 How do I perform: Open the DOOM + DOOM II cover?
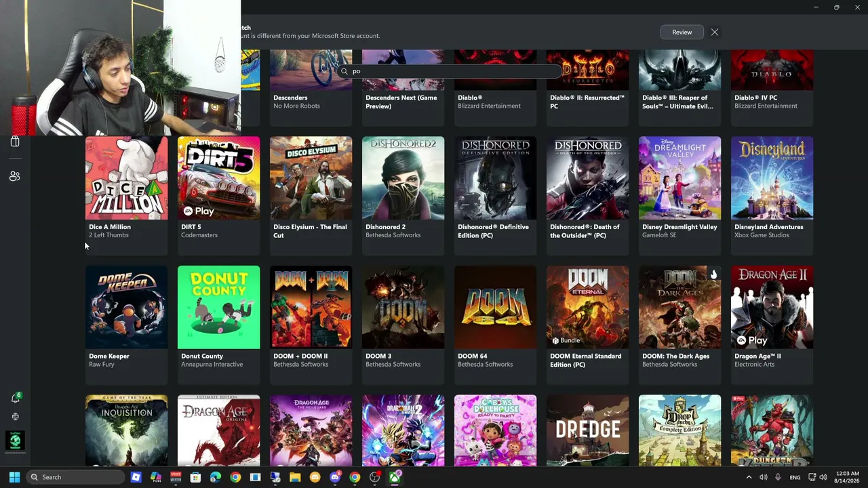(311, 307)
